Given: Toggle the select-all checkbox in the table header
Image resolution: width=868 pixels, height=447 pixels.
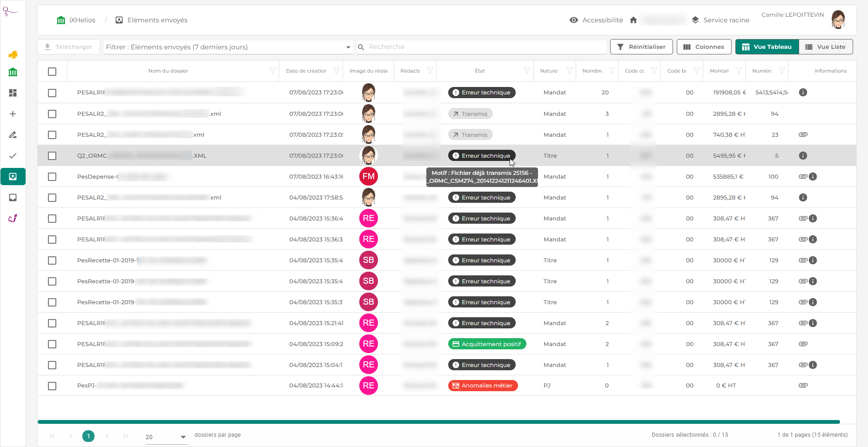Looking at the screenshot, I should pyautogui.click(x=52, y=72).
